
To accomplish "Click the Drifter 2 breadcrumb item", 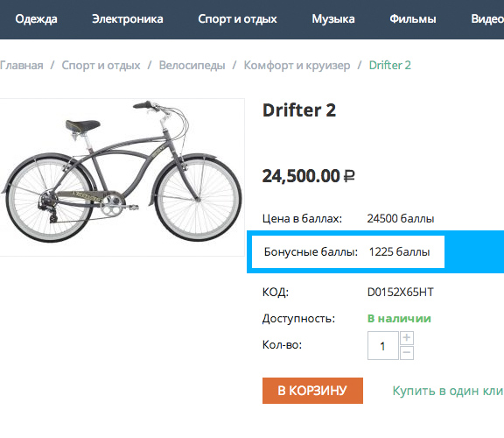I will pyautogui.click(x=390, y=66).
